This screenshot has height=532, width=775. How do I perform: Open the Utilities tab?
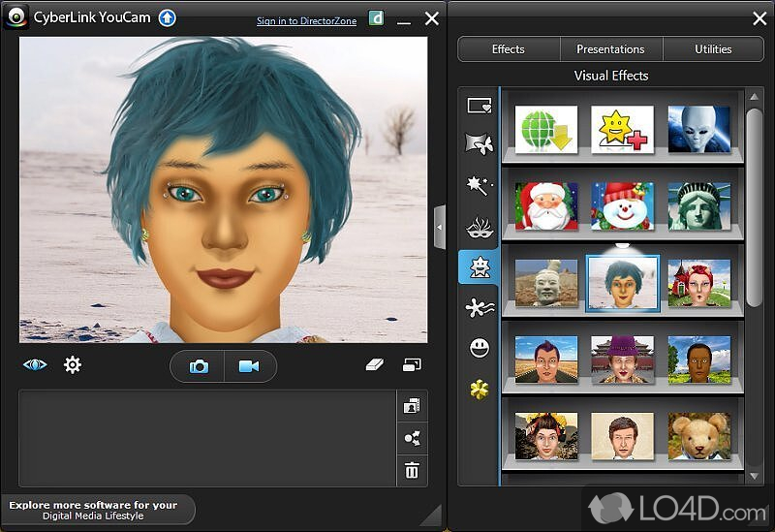click(714, 49)
